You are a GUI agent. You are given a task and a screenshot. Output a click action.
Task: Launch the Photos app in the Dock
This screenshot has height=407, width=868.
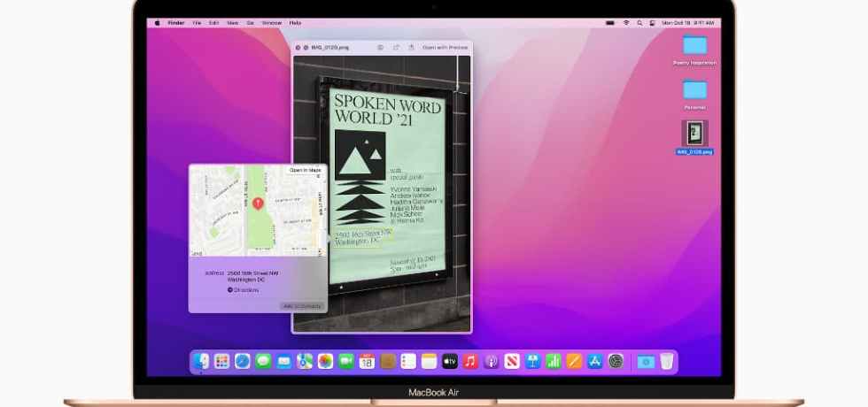(x=325, y=361)
